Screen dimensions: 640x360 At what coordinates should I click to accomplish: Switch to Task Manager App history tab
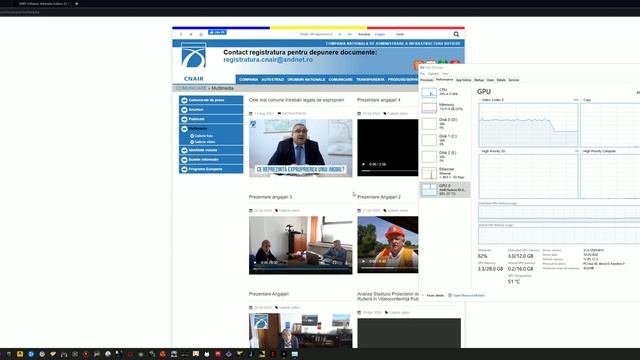[463, 80]
